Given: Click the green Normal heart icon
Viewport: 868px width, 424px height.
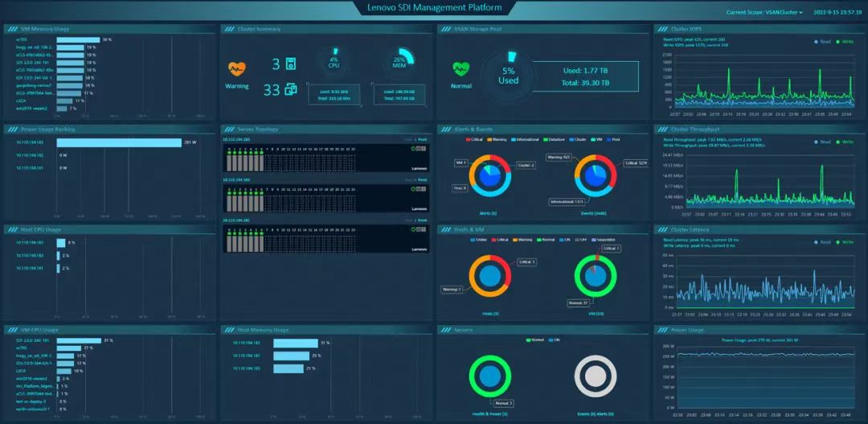Looking at the screenshot, I should pos(461,68).
